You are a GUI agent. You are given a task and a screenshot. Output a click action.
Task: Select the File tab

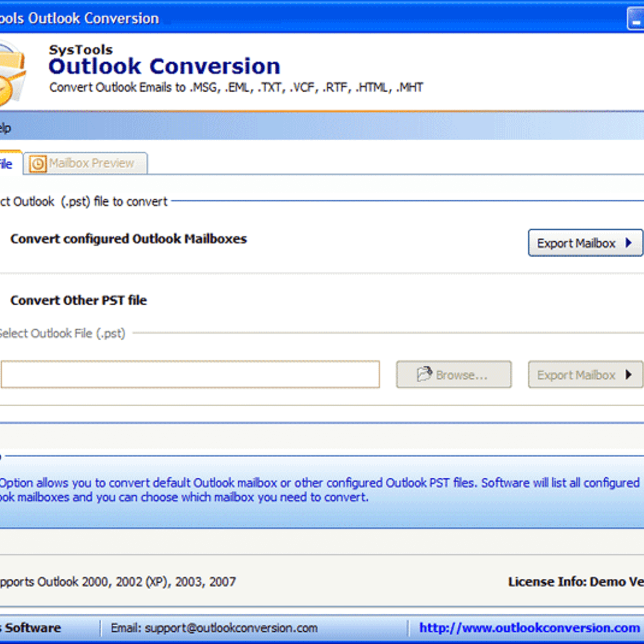[x=8, y=164]
